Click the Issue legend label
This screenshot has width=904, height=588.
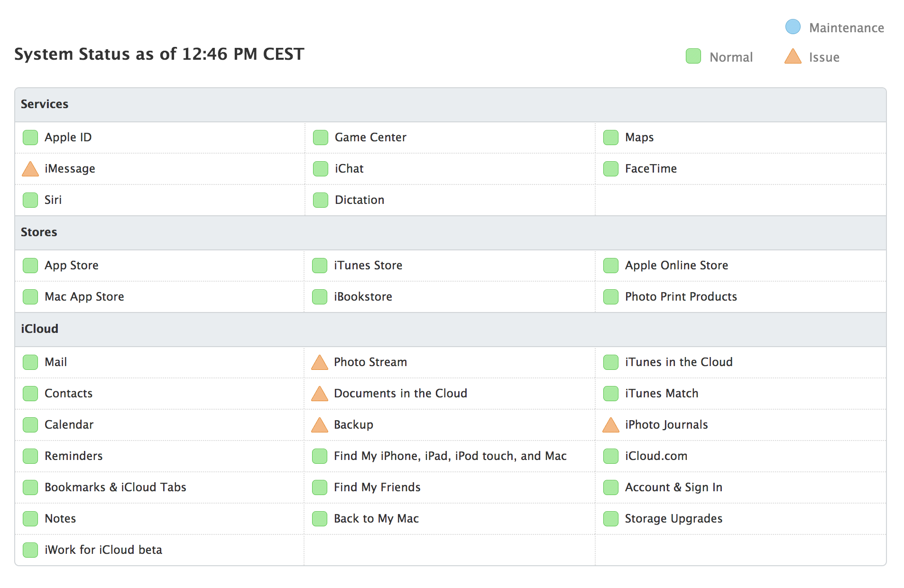pos(824,57)
